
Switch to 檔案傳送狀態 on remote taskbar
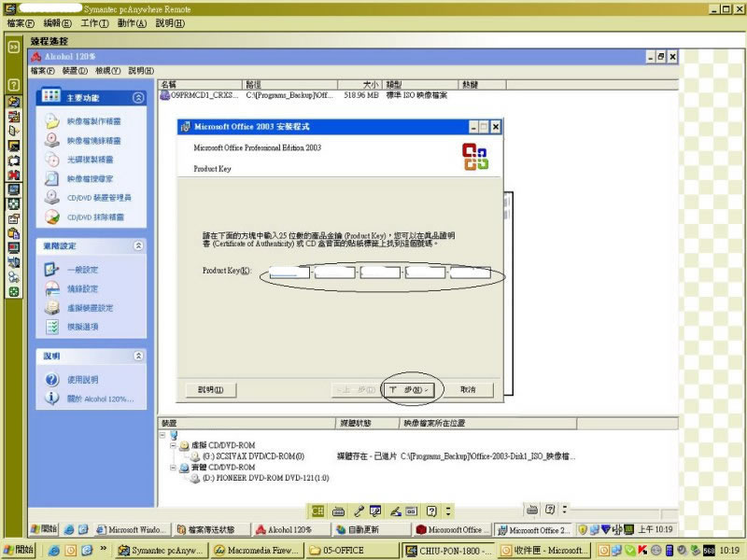pos(213,529)
